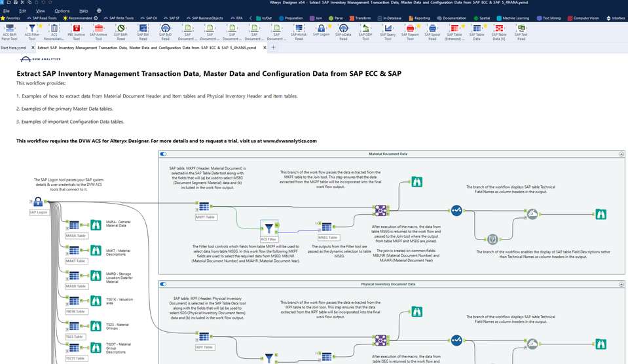This screenshot has height=364, width=628.
Task: Select the MSEG Table node
Action: (327, 227)
